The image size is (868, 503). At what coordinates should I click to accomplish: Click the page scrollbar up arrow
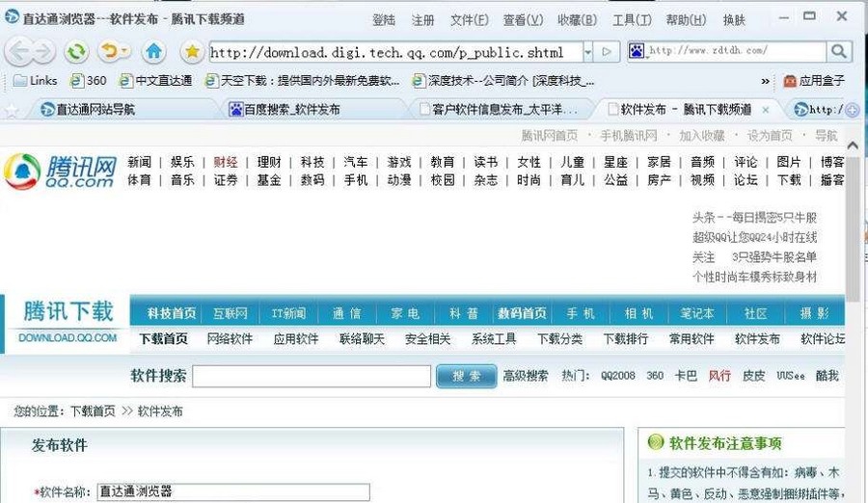pos(853,146)
